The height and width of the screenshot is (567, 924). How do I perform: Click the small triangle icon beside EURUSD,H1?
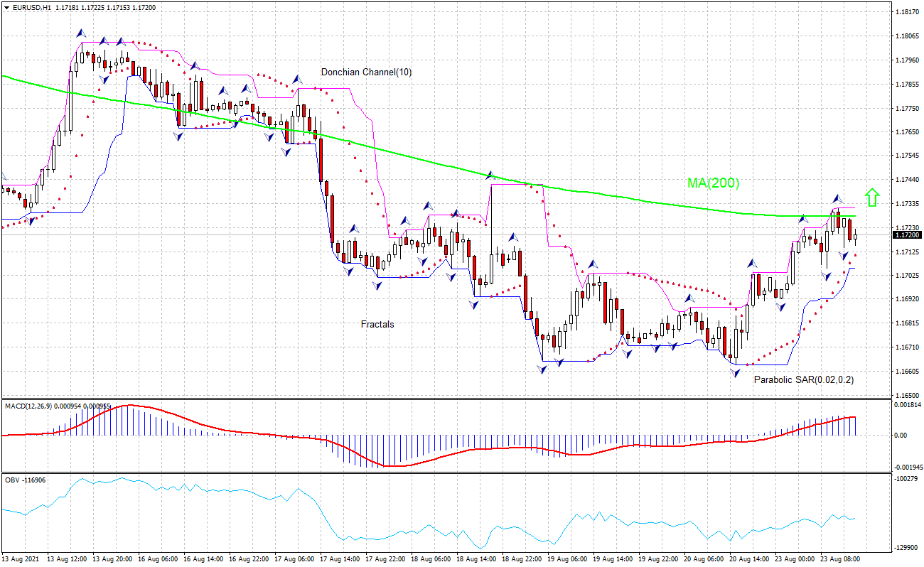6,7
